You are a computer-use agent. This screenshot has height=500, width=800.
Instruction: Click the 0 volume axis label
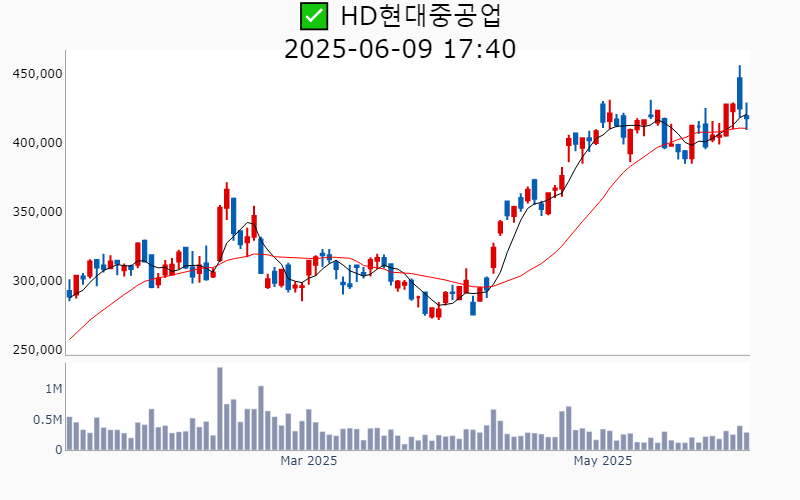[x=59, y=450]
